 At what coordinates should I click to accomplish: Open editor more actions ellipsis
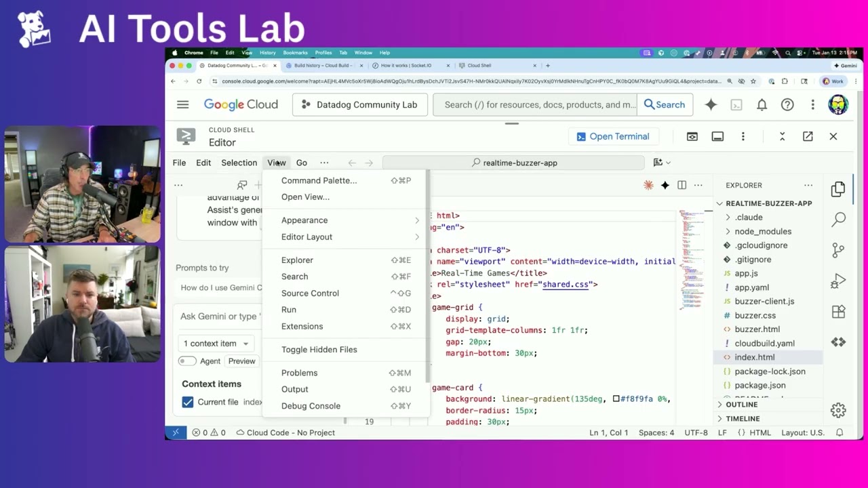(x=698, y=185)
